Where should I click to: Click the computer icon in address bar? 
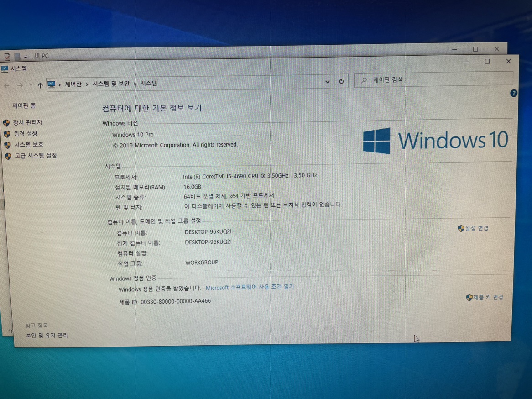(x=51, y=84)
